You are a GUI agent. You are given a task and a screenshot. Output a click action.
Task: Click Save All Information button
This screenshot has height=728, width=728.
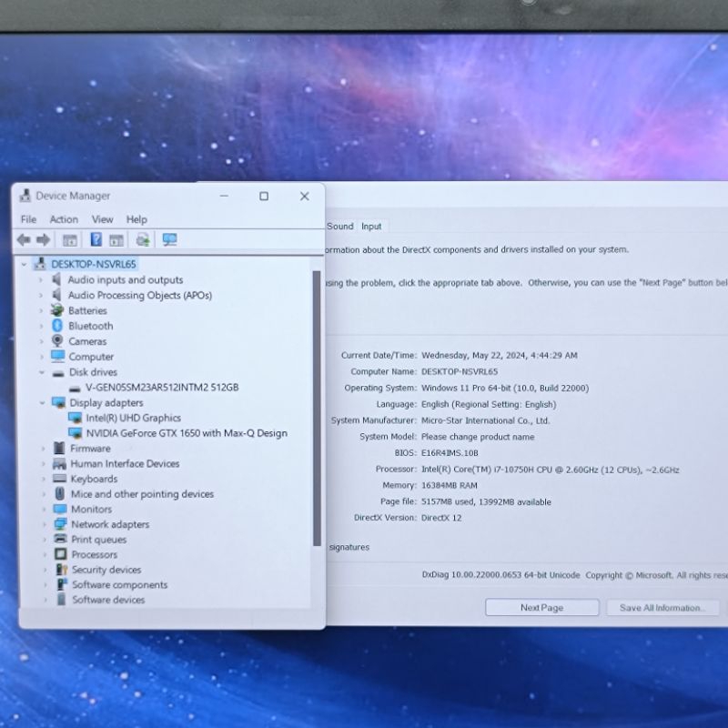pos(662,608)
